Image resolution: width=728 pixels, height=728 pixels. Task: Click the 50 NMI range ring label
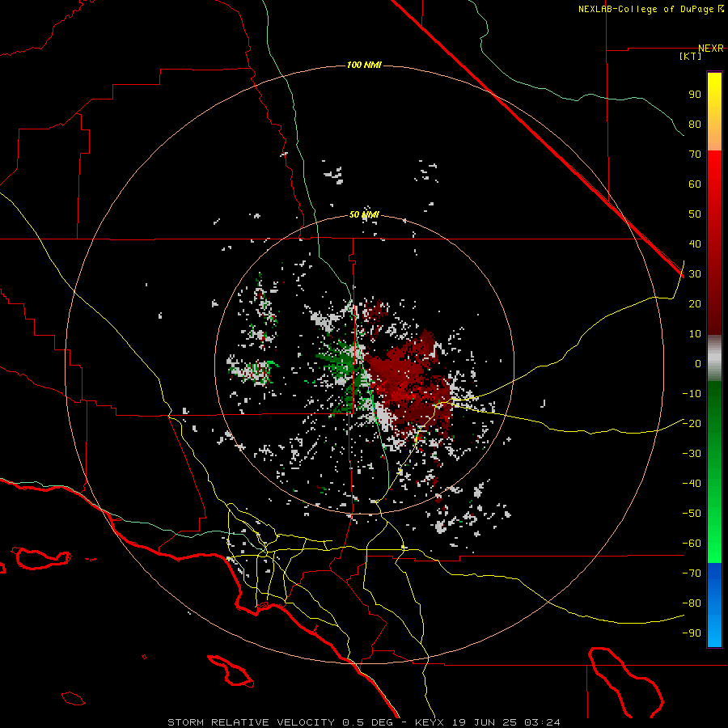click(364, 214)
